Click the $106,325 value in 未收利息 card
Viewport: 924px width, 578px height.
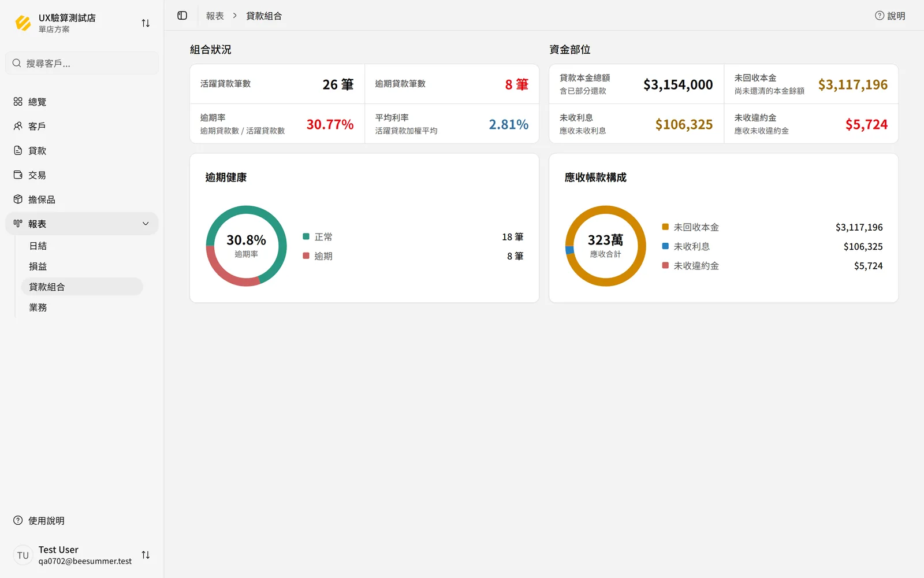tap(684, 124)
